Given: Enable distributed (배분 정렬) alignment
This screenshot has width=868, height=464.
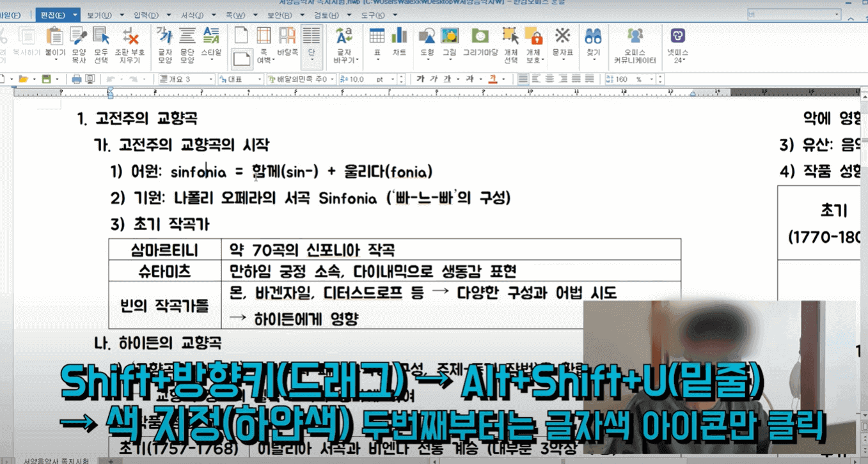Looking at the screenshot, I should 576,79.
